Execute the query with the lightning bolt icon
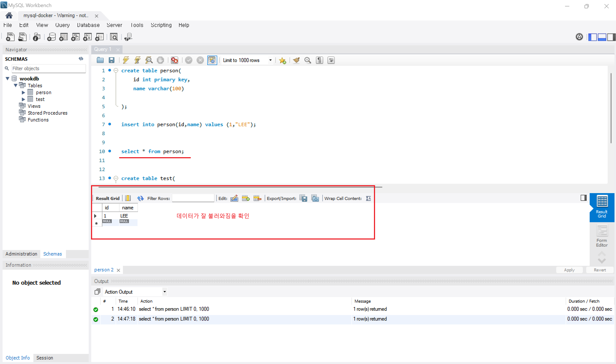The image size is (616, 364). coord(126,60)
